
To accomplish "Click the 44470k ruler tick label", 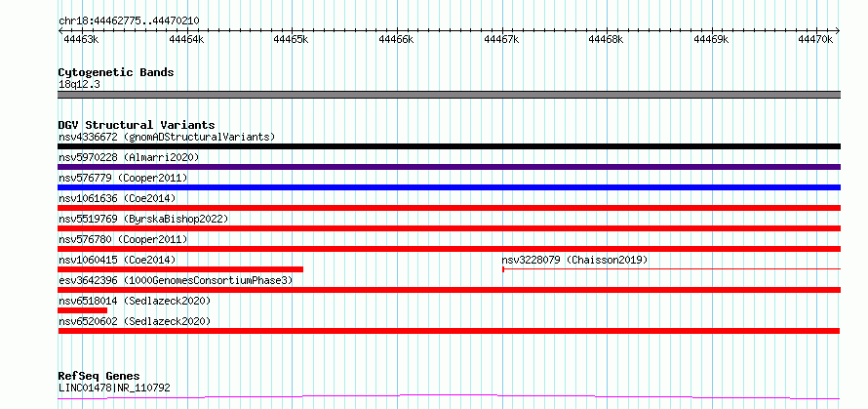I will (x=815, y=39).
